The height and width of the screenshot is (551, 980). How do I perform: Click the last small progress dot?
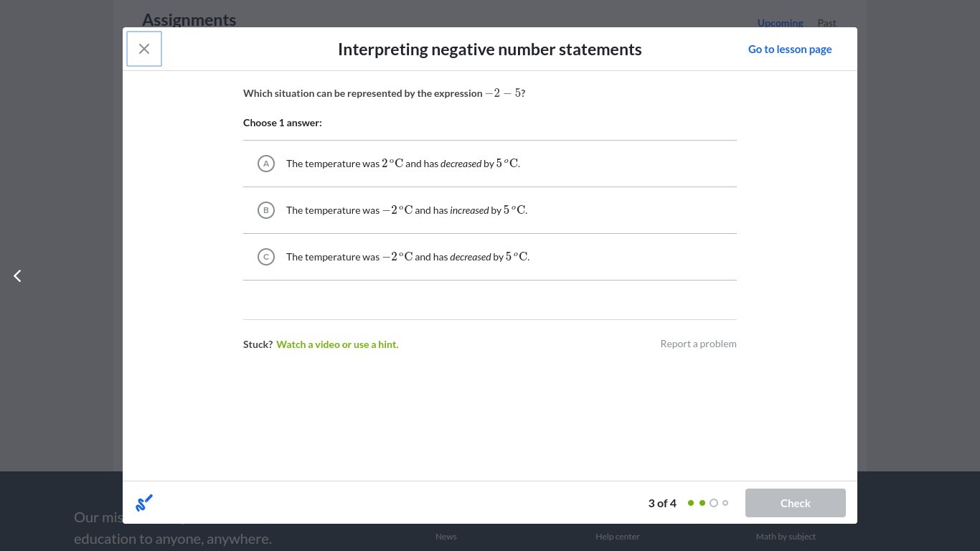[x=725, y=503]
